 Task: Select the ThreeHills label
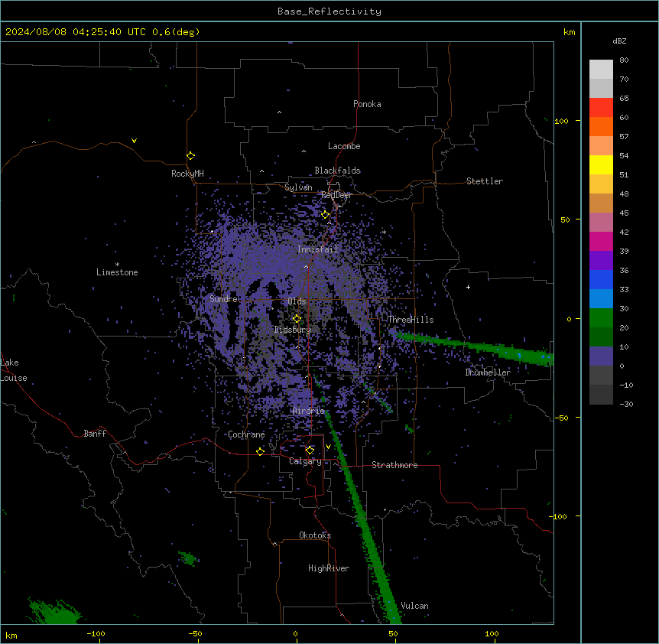coord(411,320)
